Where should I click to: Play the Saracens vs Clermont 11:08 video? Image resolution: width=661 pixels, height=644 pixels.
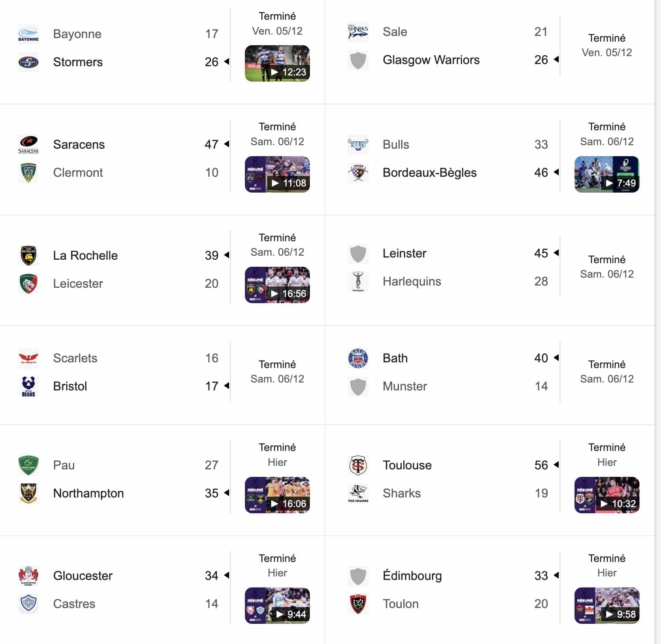tap(277, 174)
